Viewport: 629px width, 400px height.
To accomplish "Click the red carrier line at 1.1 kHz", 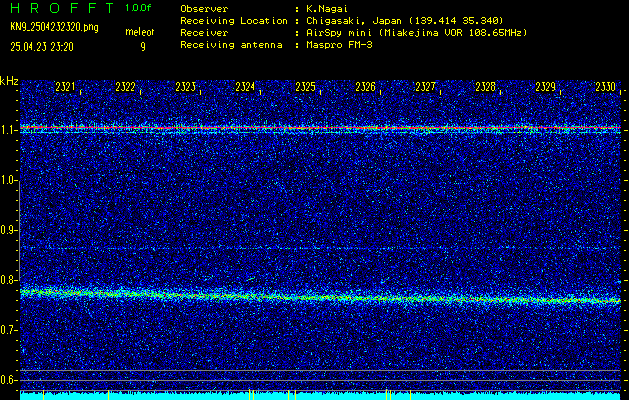I will pyautogui.click(x=321, y=128).
